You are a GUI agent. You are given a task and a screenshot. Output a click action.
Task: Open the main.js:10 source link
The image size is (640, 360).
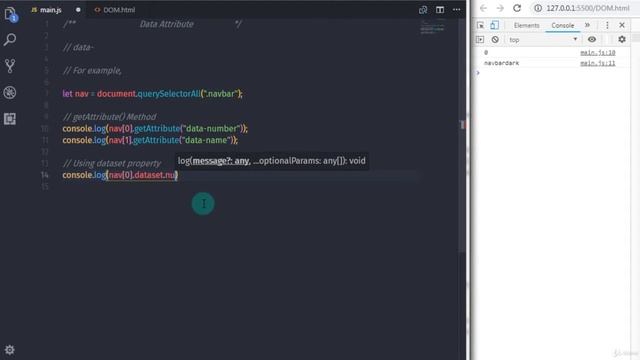(598, 53)
